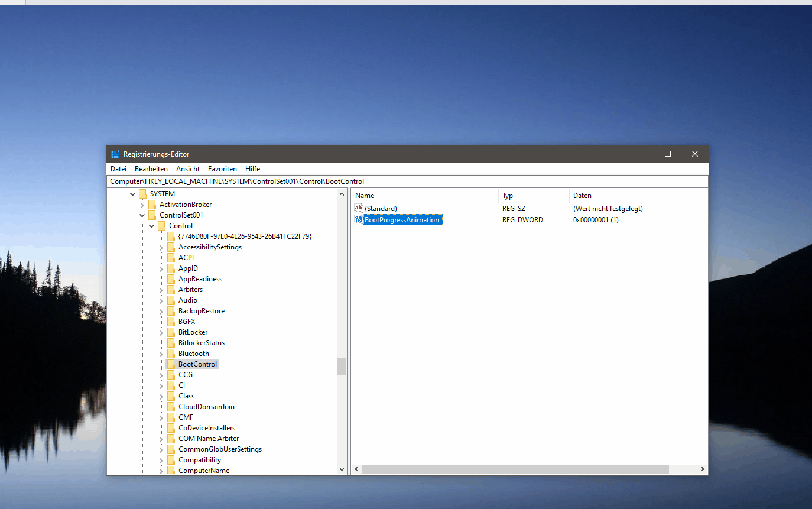Click the Compatibility folder icon

pyautogui.click(x=171, y=460)
